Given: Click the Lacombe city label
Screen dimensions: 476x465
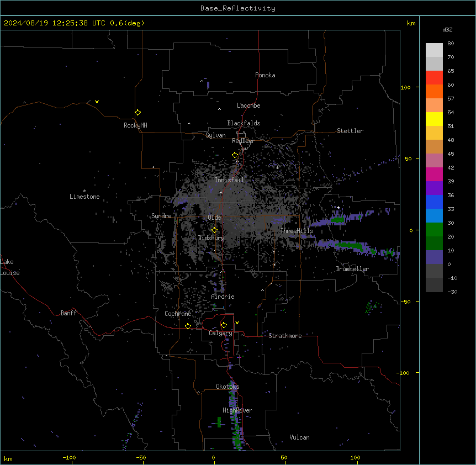Looking at the screenshot, I should tap(248, 105).
